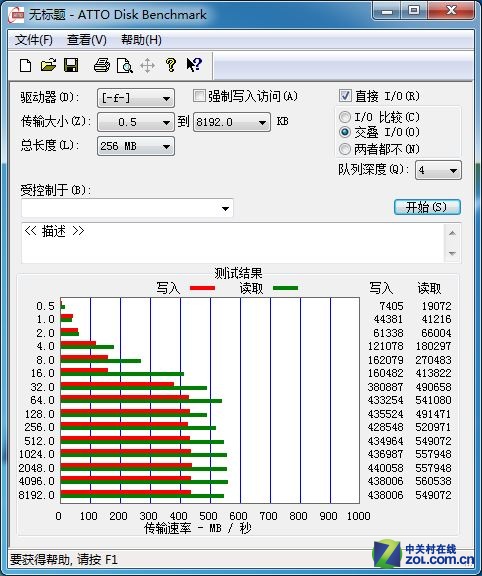The height and width of the screenshot is (576, 482).
Task: Click the 读取 results column header
Action: [x=429, y=288]
